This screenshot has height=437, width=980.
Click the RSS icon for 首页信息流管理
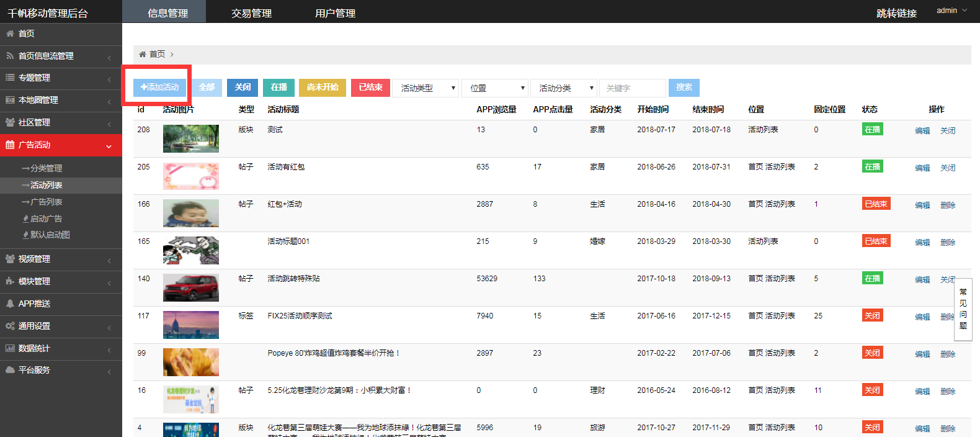pyautogui.click(x=10, y=56)
